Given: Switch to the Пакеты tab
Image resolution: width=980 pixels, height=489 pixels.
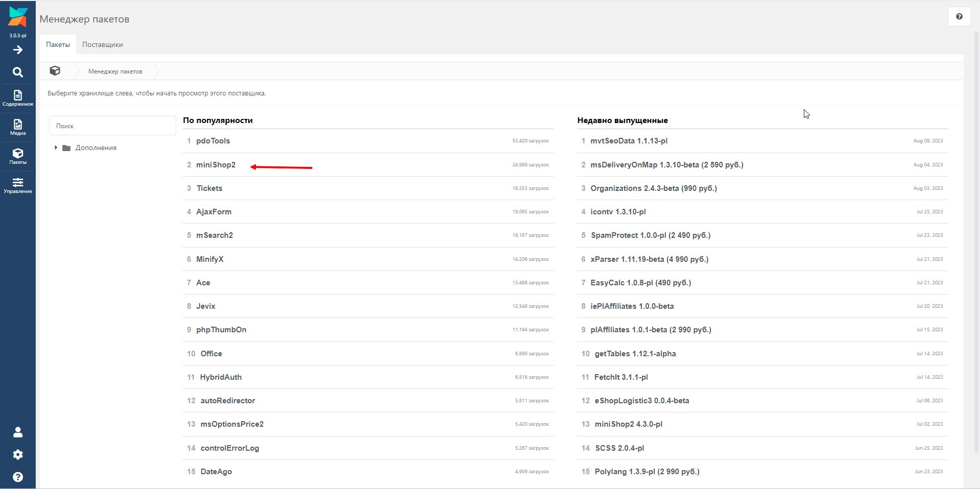Looking at the screenshot, I should click(x=58, y=44).
